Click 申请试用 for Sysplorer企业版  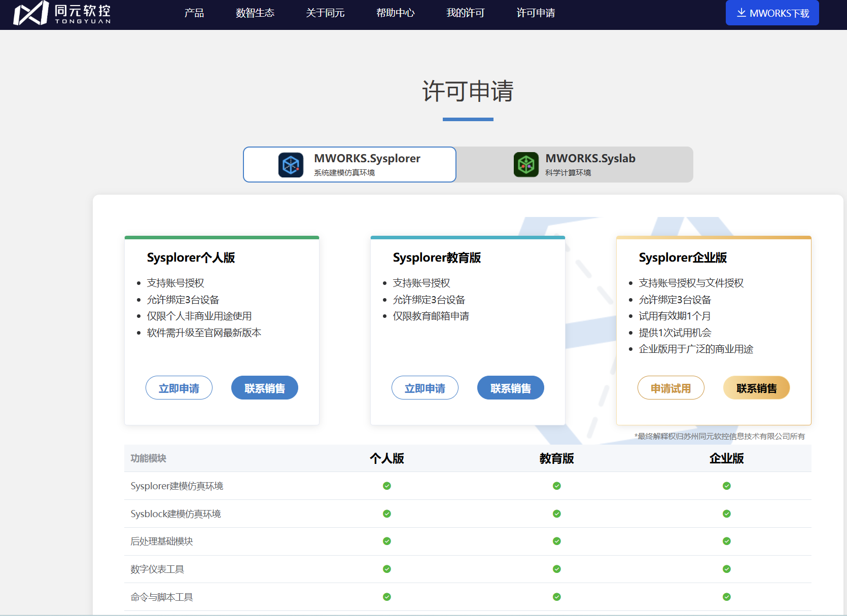pos(671,388)
